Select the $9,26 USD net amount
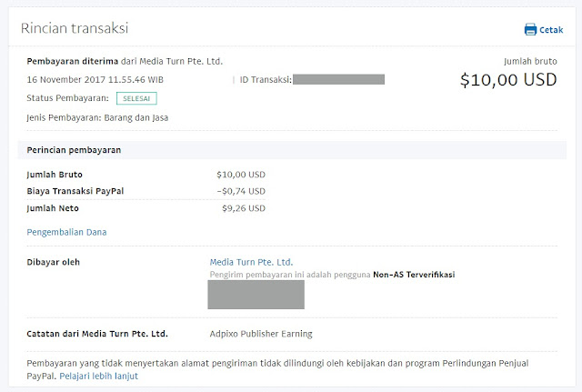The height and width of the screenshot is (392, 582). [244, 208]
